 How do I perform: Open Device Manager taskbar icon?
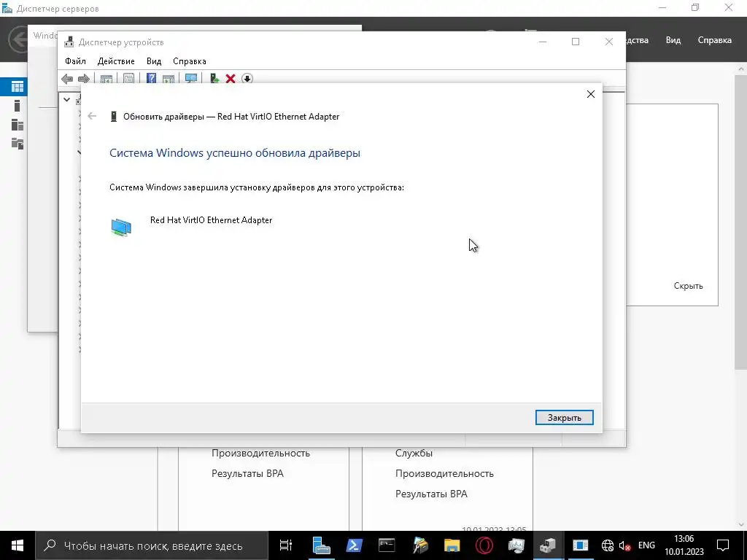[548, 545]
